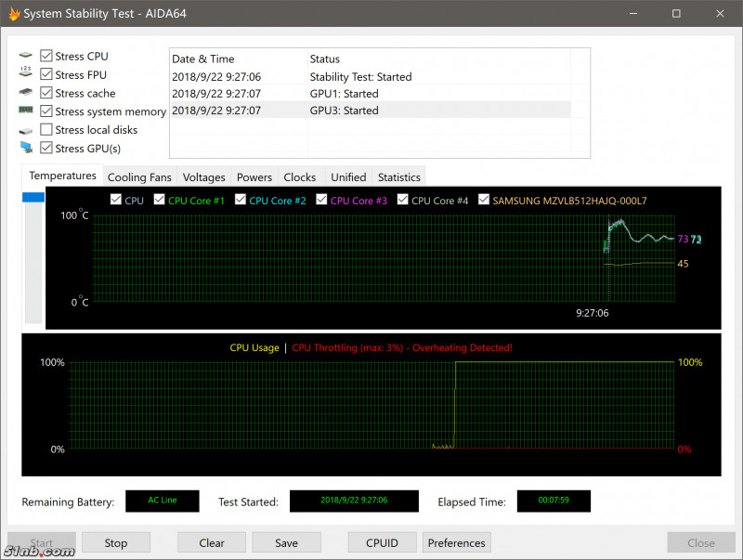Image resolution: width=743 pixels, height=560 pixels.
Task: Enable Stress local disks
Action: point(46,129)
